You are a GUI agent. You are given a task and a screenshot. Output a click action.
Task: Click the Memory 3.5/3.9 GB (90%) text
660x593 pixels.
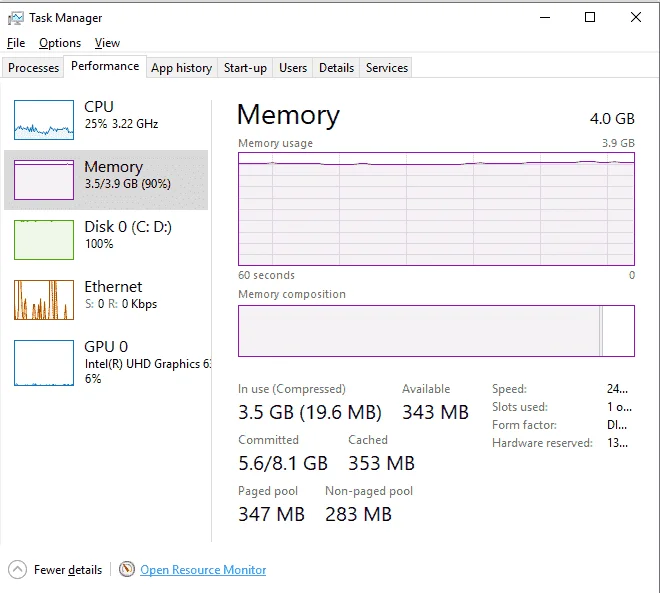(x=128, y=184)
